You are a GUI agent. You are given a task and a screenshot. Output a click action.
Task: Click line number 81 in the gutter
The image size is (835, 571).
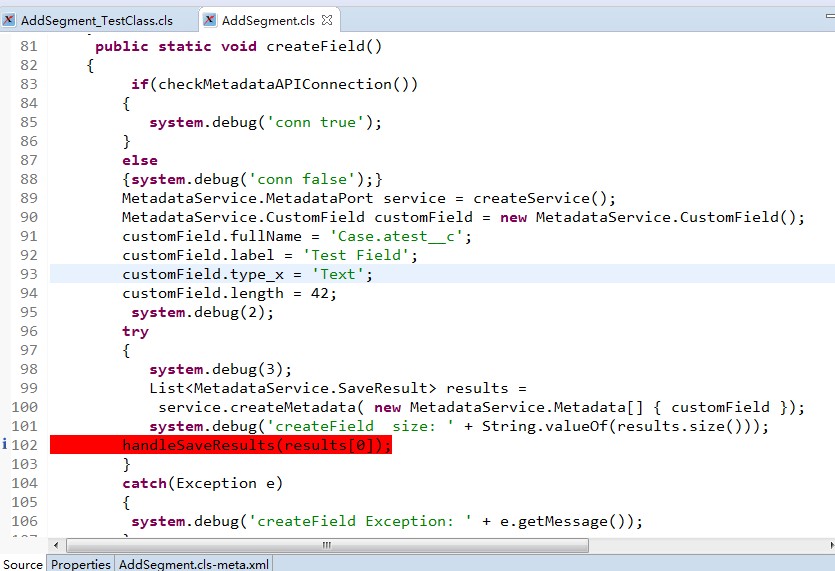click(29, 46)
